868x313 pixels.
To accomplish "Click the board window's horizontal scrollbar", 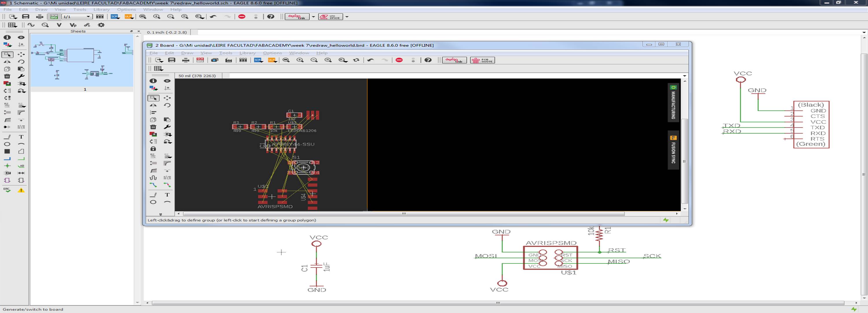I will pos(403,214).
